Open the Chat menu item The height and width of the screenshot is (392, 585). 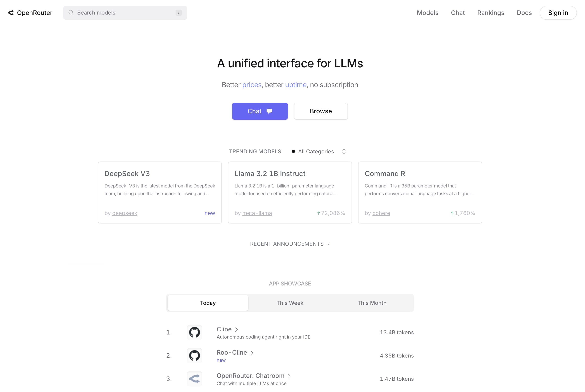coord(458,12)
